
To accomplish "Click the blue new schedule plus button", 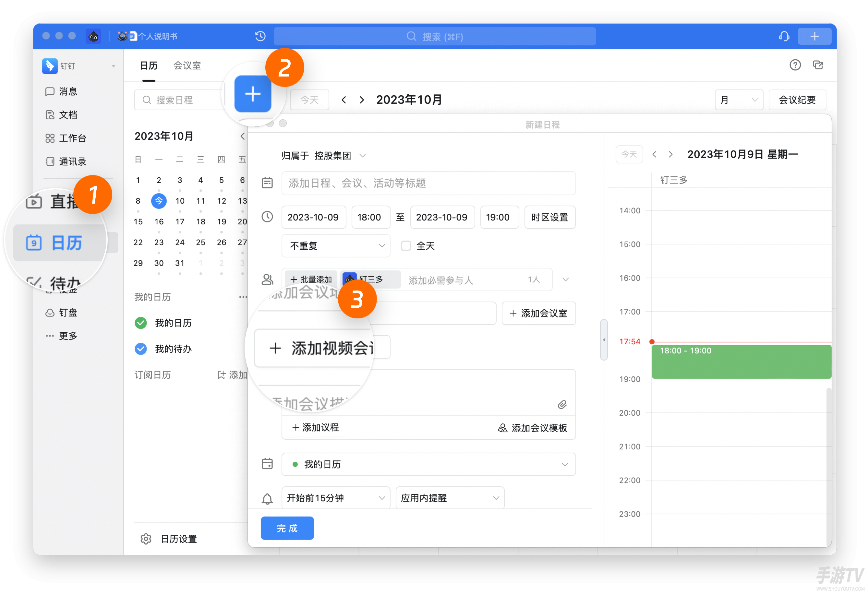I will click(x=253, y=94).
